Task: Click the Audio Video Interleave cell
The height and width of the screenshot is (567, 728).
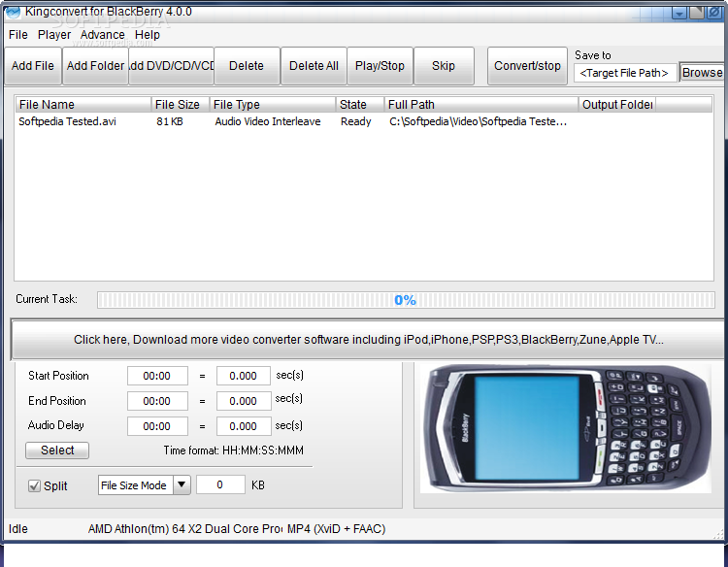Action: [x=268, y=121]
